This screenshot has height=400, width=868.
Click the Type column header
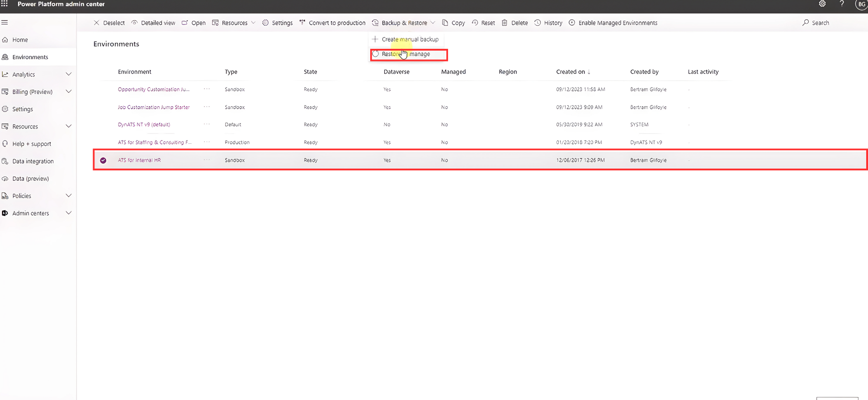[x=231, y=72]
